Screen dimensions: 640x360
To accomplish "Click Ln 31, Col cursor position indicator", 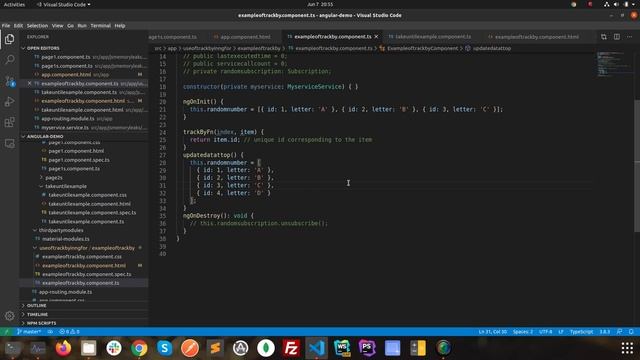I will point(493,332).
